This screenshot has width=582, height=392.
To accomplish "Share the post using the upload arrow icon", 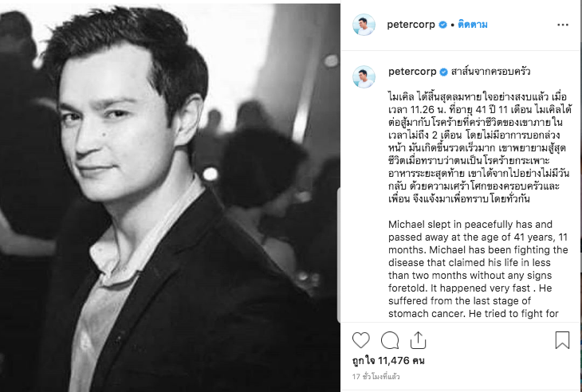I will point(418,340).
